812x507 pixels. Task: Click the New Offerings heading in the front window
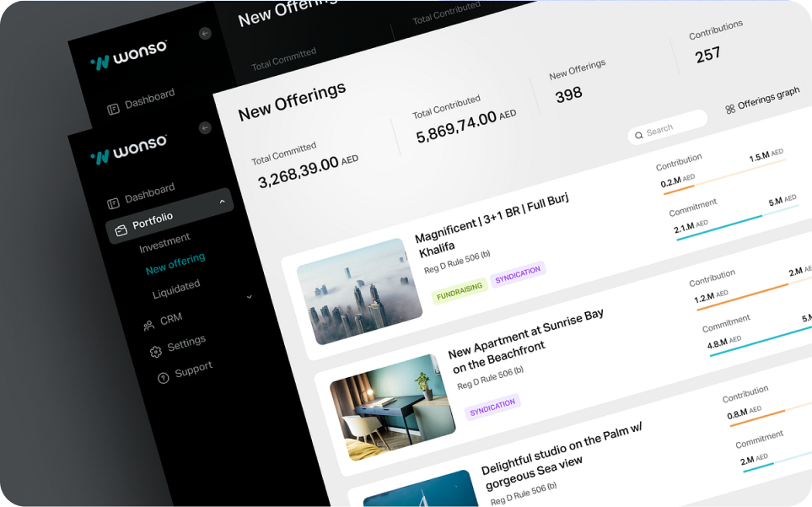[x=292, y=101]
